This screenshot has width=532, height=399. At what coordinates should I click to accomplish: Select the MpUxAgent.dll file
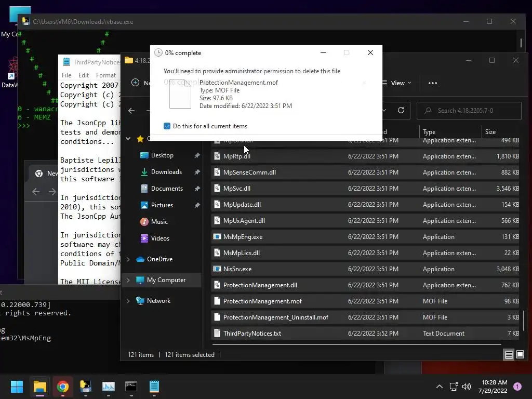[x=365, y=220]
